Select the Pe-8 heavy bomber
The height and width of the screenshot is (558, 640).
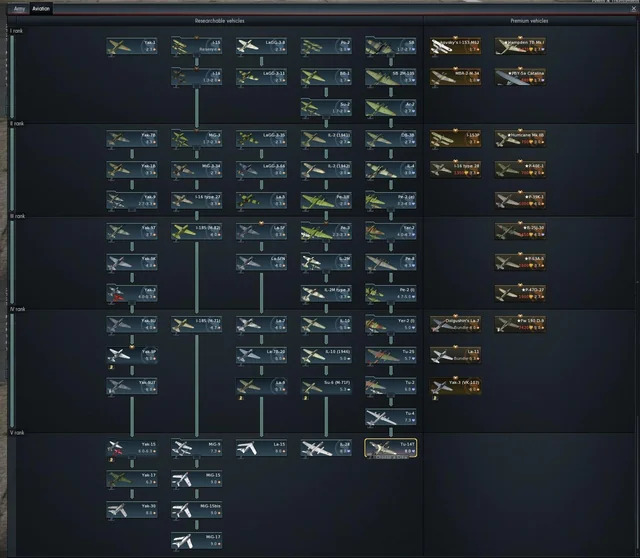391,263
